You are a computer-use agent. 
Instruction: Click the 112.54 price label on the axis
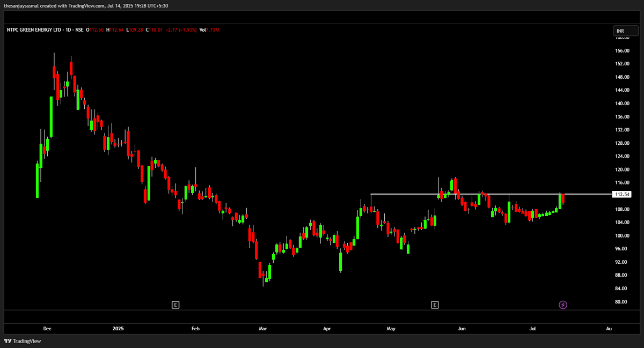[623, 194]
